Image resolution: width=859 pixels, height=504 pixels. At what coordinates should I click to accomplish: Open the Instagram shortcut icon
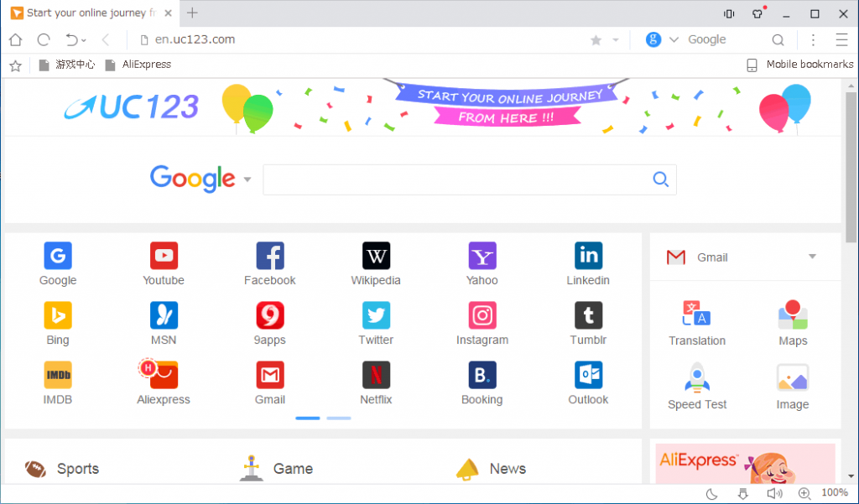(x=482, y=315)
